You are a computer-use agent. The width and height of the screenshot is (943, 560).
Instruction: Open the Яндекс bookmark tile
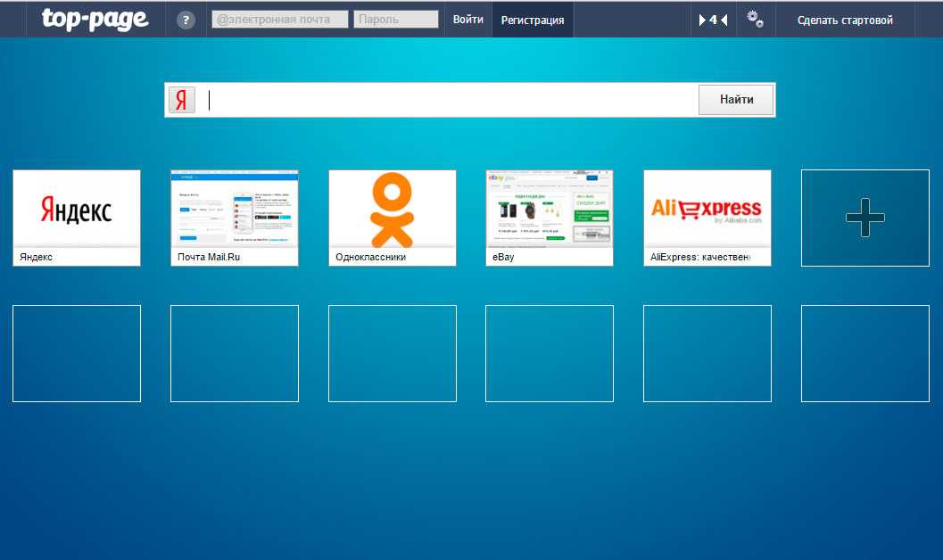click(x=77, y=210)
